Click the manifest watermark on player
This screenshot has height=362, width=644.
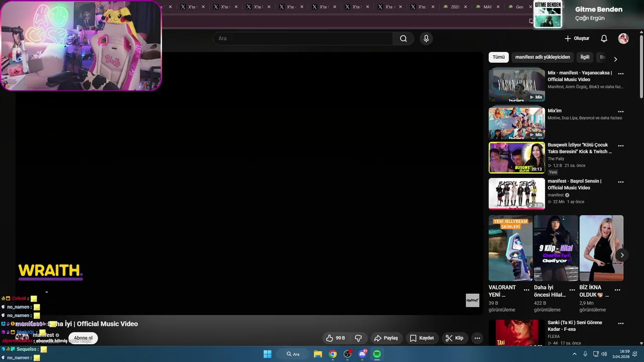pyautogui.click(x=472, y=300)
